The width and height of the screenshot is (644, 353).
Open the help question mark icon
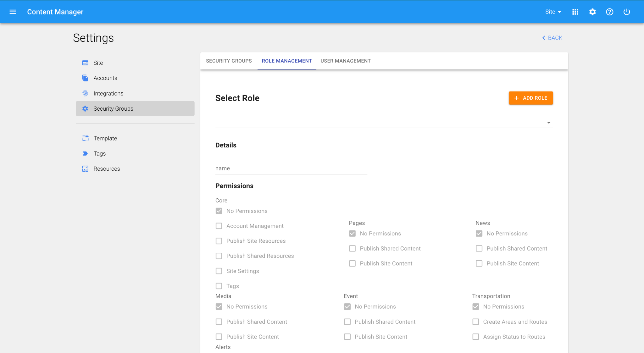click(609, 12)
